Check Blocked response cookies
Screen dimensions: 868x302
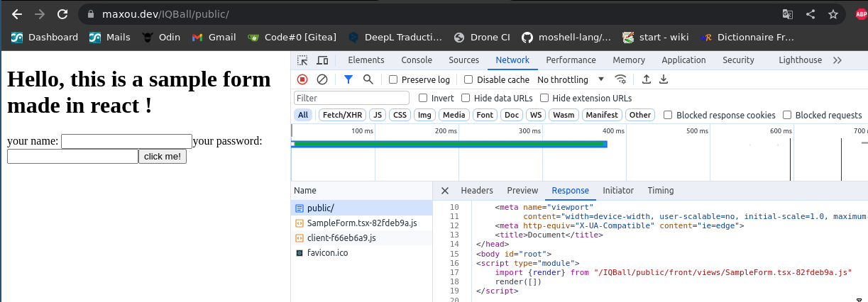point(668,115)
